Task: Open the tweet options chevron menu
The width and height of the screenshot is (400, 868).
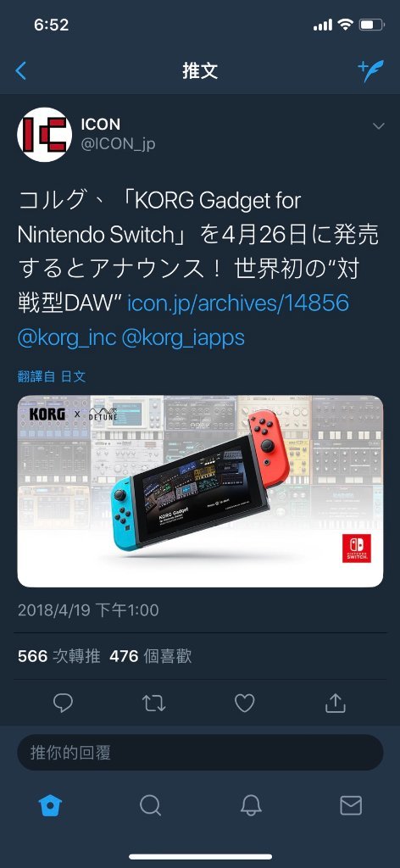Action: (x=379, y=126)
